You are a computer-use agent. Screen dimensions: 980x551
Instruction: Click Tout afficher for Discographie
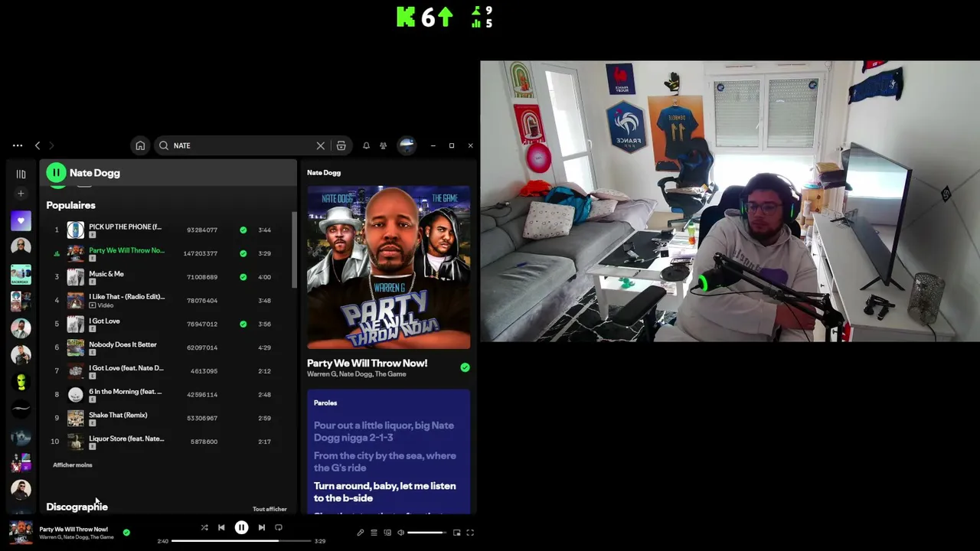click(269, 509)
